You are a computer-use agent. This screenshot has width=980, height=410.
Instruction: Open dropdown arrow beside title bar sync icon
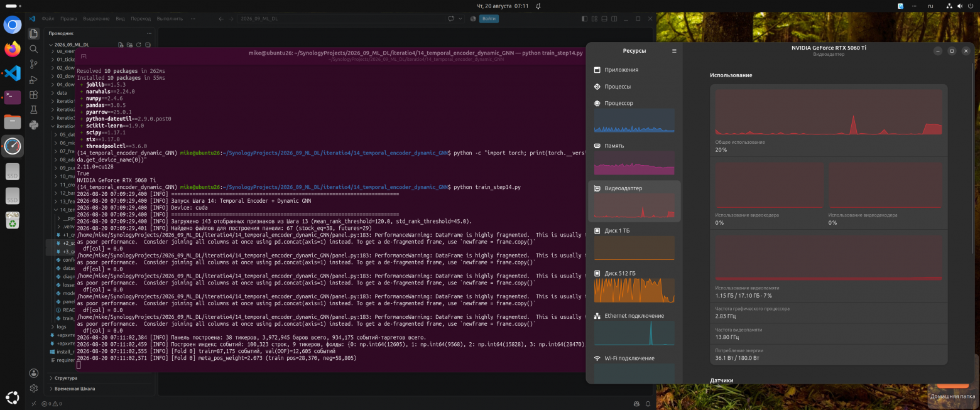tap(460, 19)
